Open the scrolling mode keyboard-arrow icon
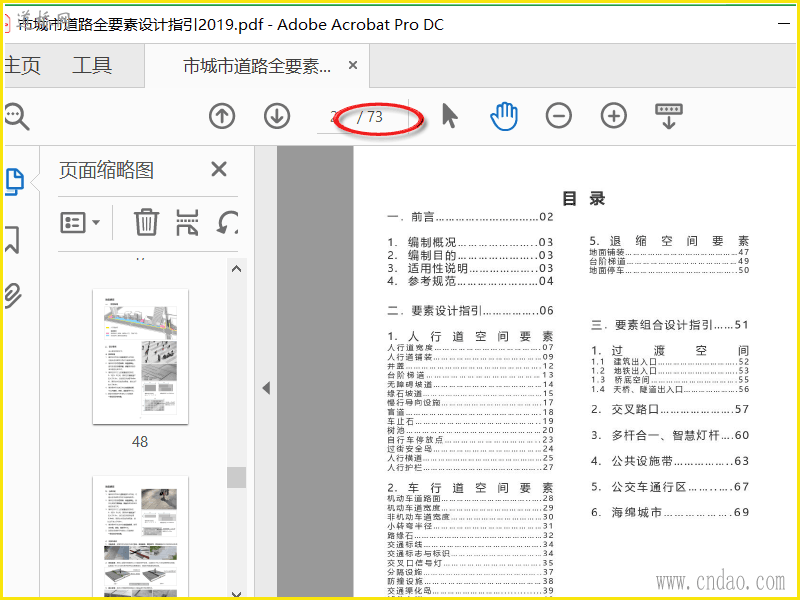Viewport: 800px width, 600px height. pos(669,116)
